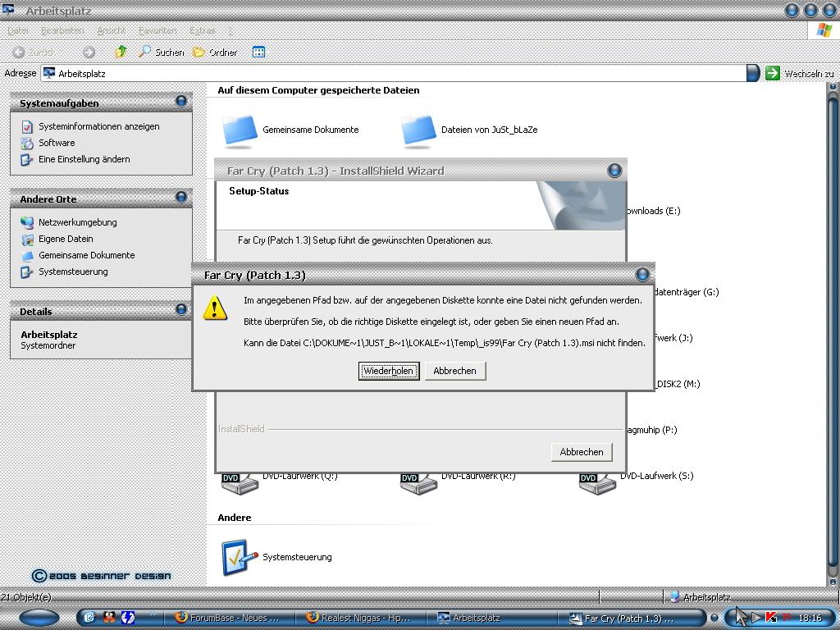
Task: Select the Downloads (E:) drive label
Action: 654,211
